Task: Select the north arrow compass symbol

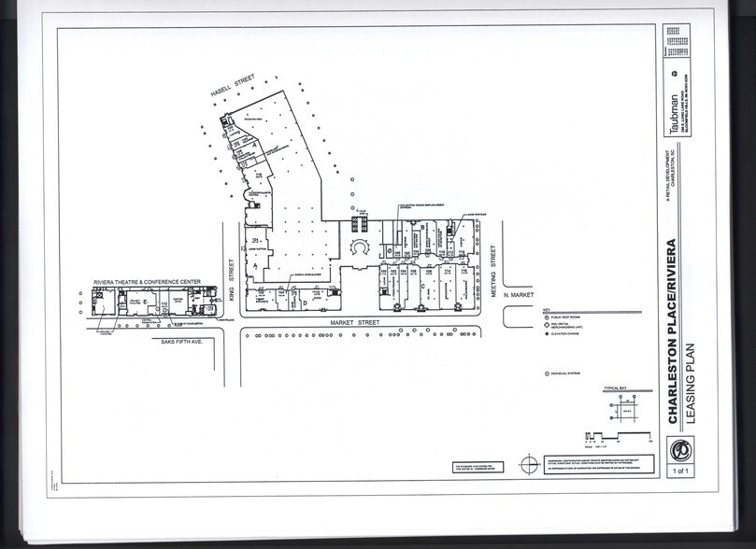Action: (528, 463)
